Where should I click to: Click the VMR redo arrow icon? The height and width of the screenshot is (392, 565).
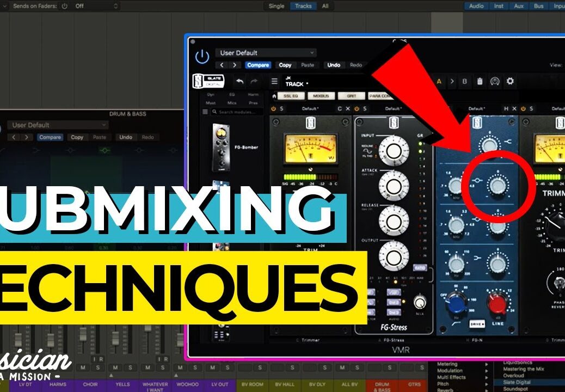(254, 82)
